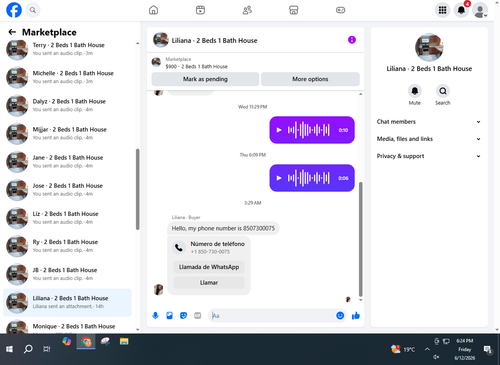Open the Marketplace storefront tab icon
Screen dimensions: 500x365
pos(293,10)
